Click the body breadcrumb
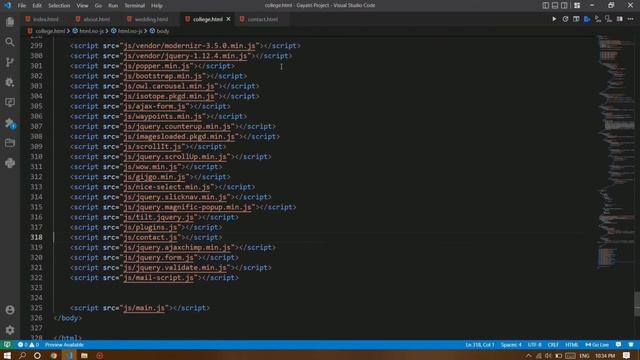 tap(162, 31)
